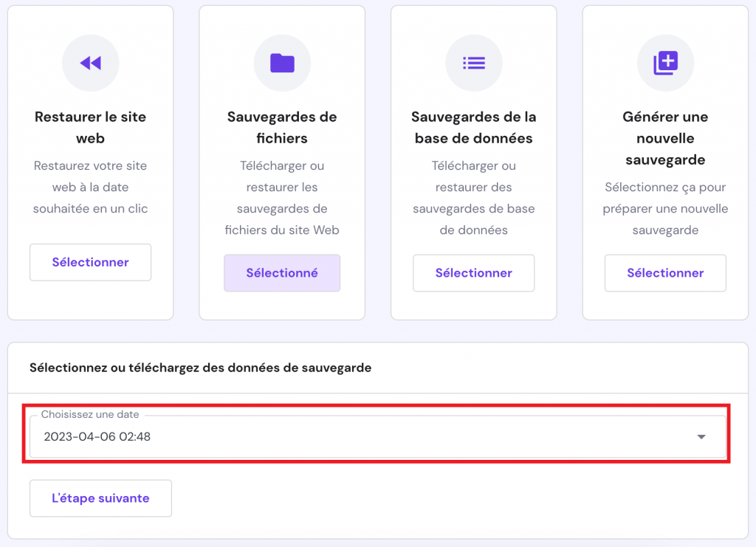756x547 pixels.
Task: Click the purple folder icon for Sauvegardes de fichiers
Action: [282, 63]
